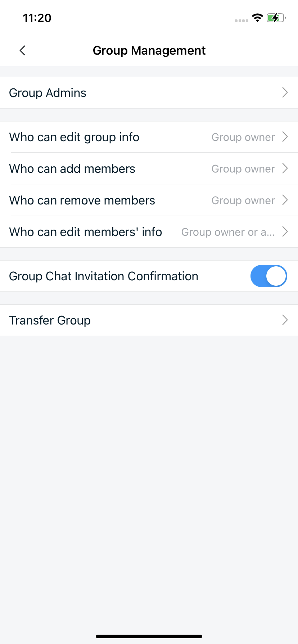Image resolution: width=298 pixels, height=644 pixels.
Task: Expand the remove members permission chevron
Action: tap(285, 200)
